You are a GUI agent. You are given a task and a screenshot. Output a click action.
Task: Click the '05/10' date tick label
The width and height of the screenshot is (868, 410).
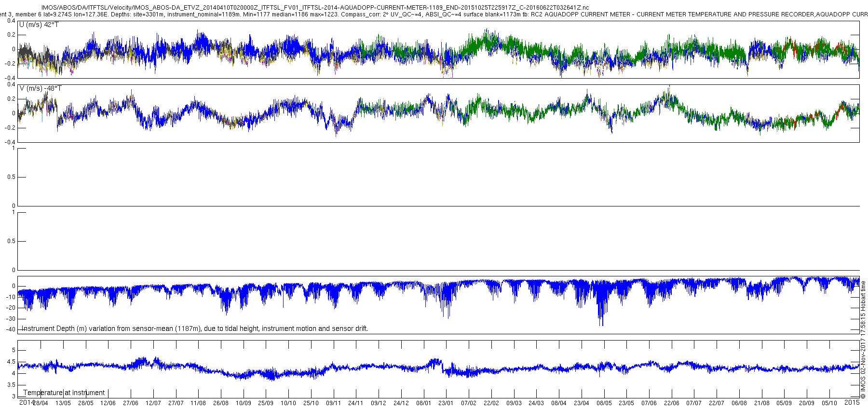tap(829, 403)
